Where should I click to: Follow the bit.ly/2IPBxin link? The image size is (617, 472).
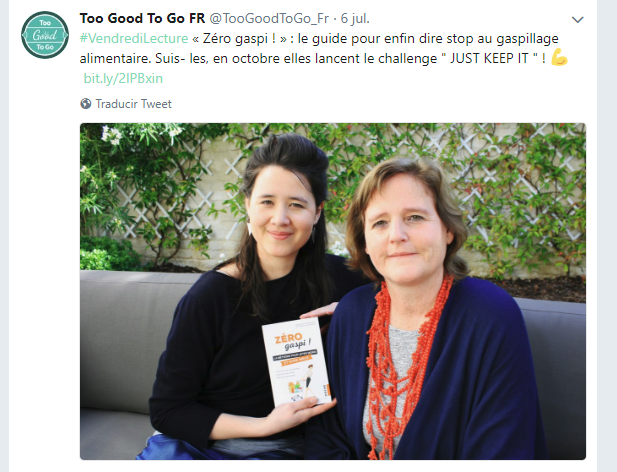[x=123, y=78]
